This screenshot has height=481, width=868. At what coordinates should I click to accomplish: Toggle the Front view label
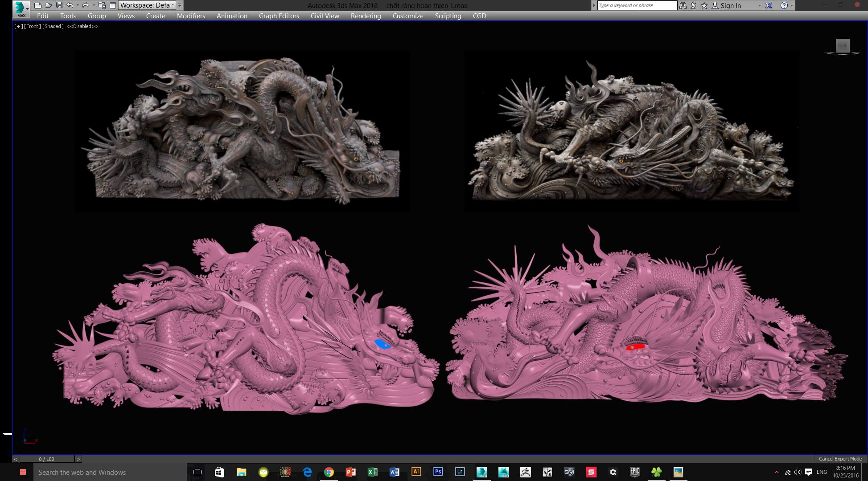click(x=32, y=26)
